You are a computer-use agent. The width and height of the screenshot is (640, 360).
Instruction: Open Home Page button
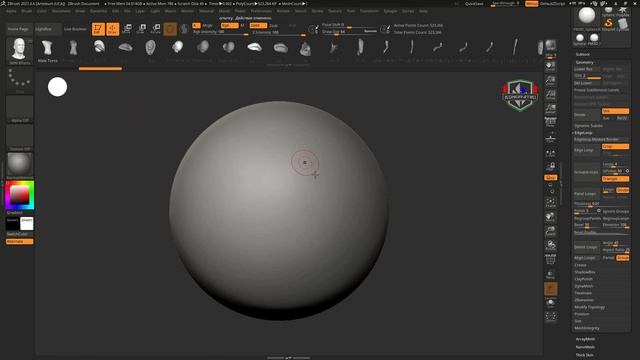point(19,29)
